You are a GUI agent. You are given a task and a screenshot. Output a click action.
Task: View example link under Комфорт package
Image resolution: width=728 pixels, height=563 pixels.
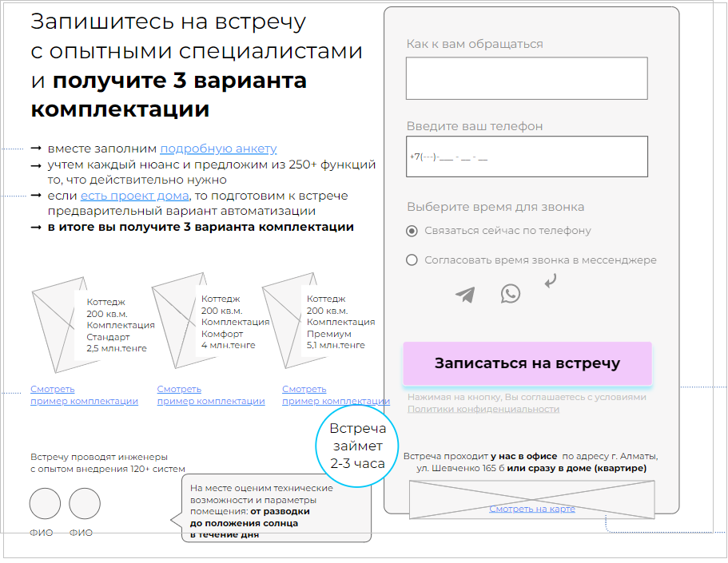pos(210,395)
